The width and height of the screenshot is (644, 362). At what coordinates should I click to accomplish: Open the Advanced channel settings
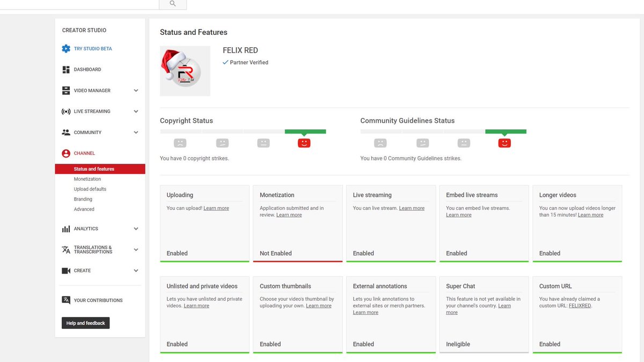84,209
